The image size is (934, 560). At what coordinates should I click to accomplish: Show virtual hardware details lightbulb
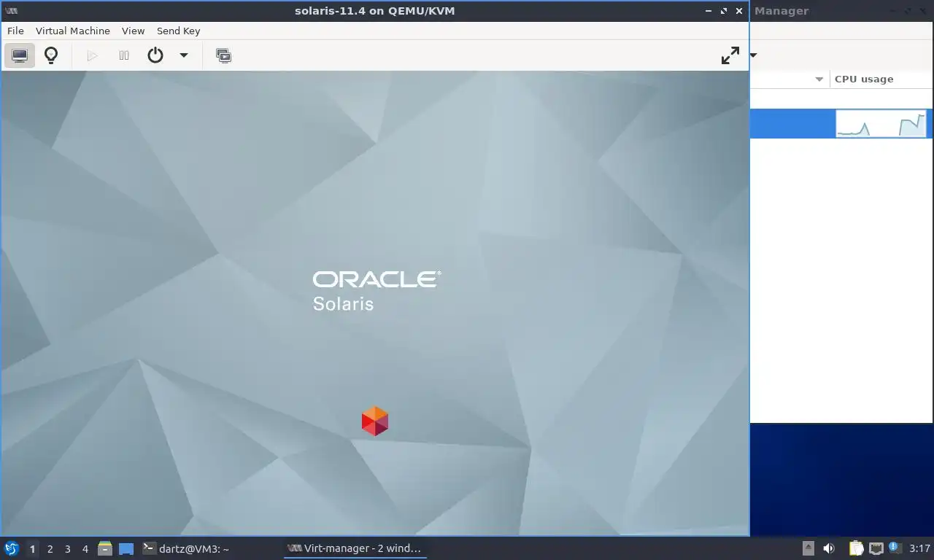click(51, 55)
